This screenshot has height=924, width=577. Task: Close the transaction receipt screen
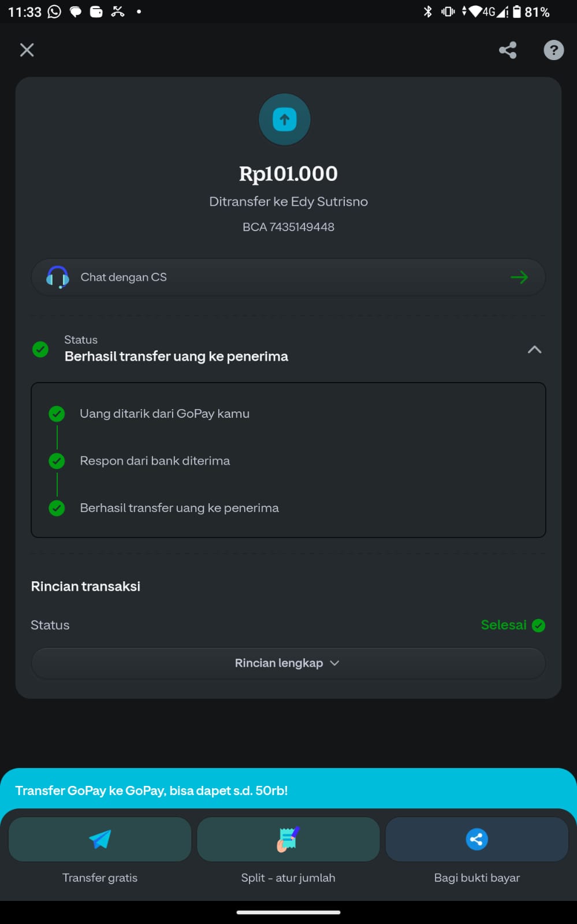(27, 50)
